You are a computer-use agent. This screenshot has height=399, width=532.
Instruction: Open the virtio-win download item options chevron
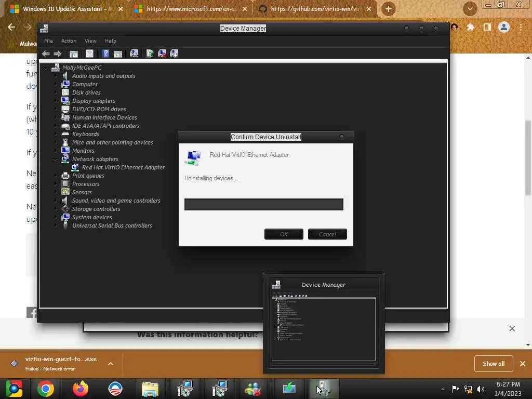(x=111, y=364)
